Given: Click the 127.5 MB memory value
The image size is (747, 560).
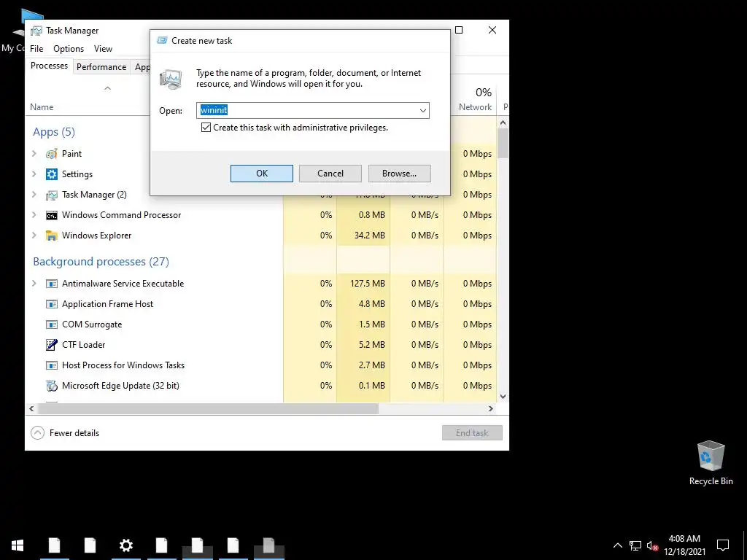Looking at the screenshot, I should (x=368, y=284).
